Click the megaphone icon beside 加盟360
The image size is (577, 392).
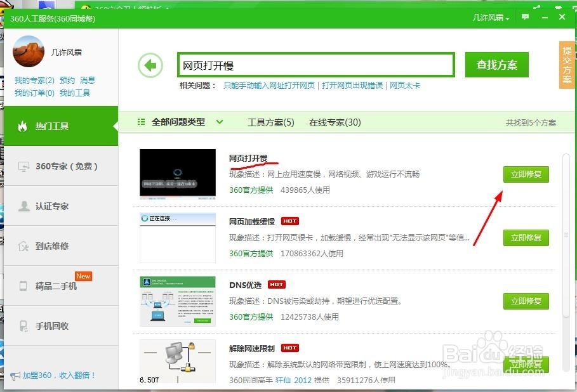pyautogui.click(x=15, y=376)
